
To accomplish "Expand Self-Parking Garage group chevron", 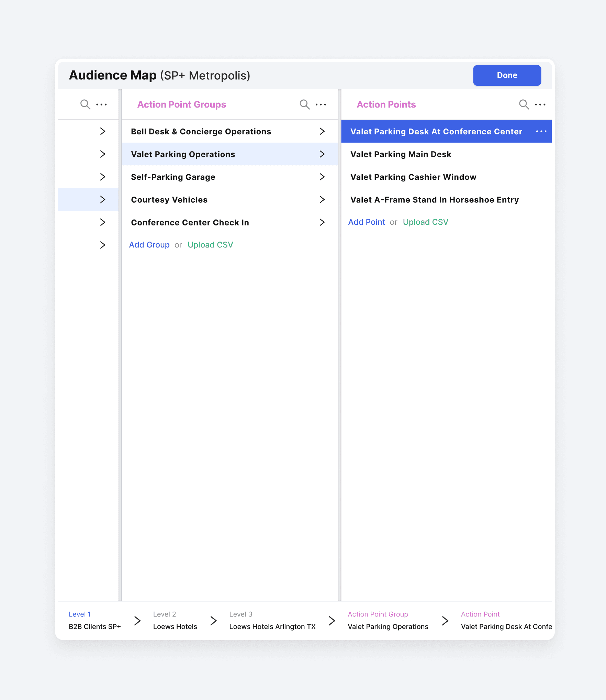I will (x=322, y=177).
